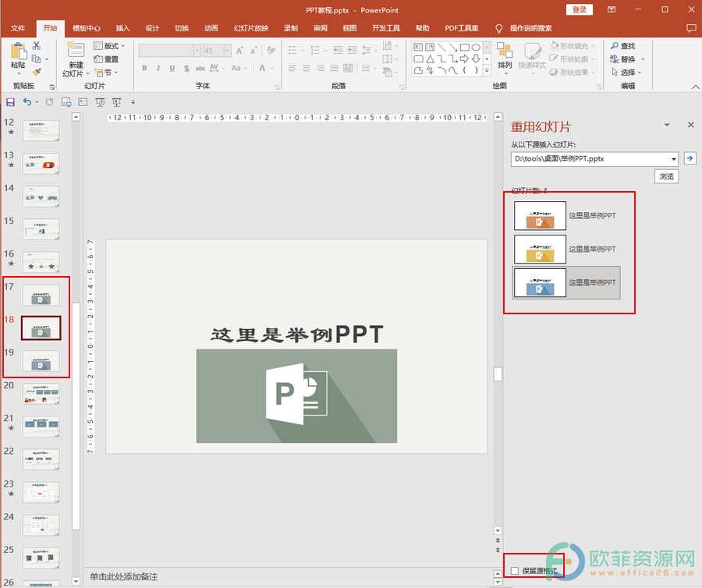Screen dimensions: 702x588
Task: Click the Format Painter brush icon
Action: (37, 72)
